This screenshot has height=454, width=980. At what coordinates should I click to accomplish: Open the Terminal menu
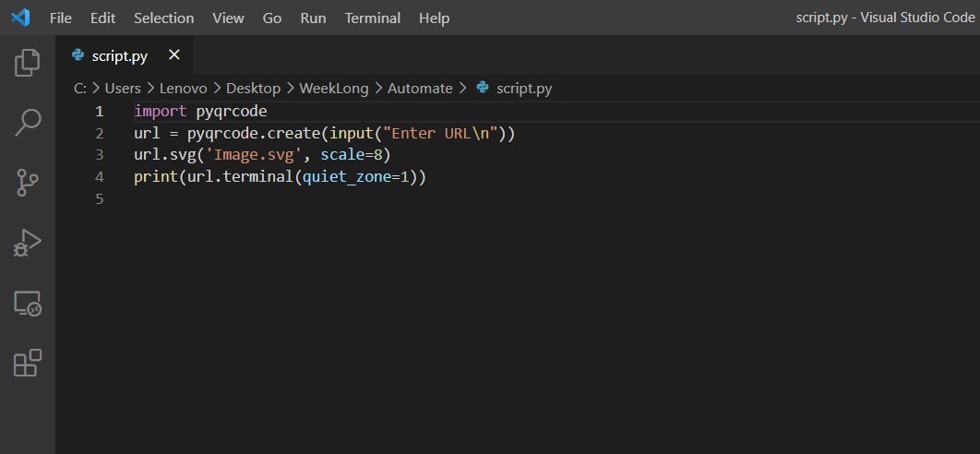pyautogui.click(x=373, y=18)
